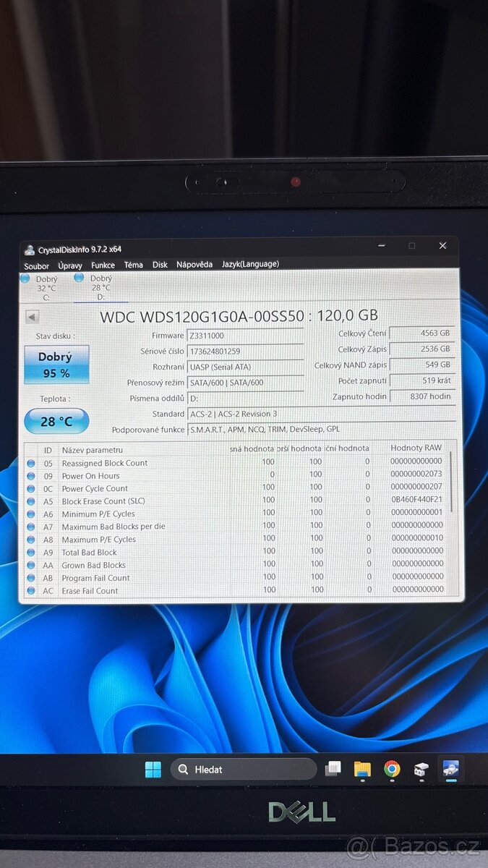Click the Písmena oddílů field D:

[x=245, y=399]
